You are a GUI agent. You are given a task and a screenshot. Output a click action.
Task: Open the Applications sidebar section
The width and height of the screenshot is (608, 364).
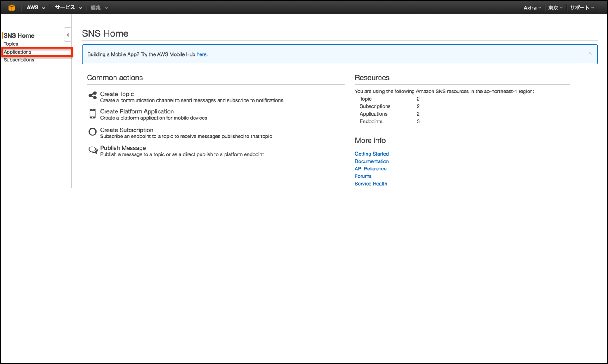click(17, 52)
